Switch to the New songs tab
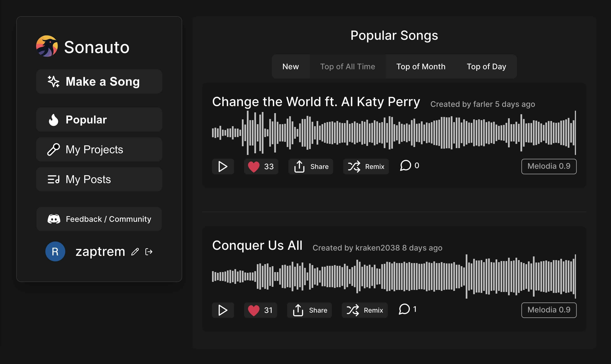 pos(291,66)
